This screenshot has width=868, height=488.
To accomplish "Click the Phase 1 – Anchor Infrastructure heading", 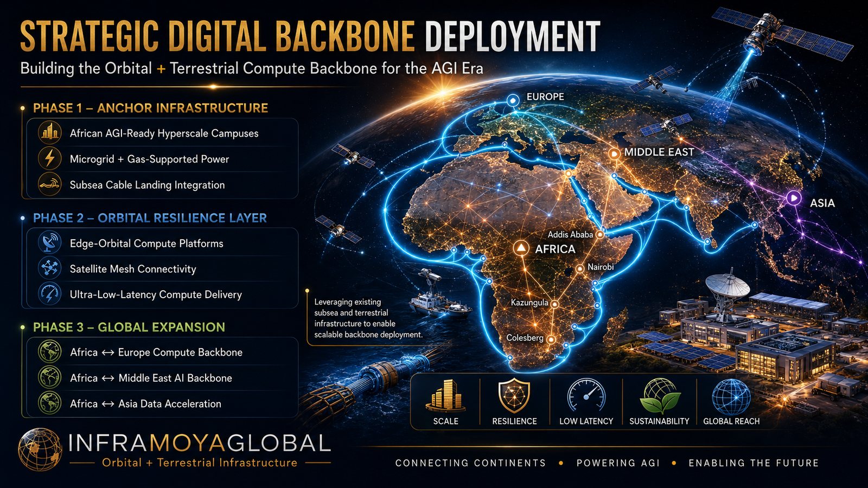I will (x=150, y=108).
